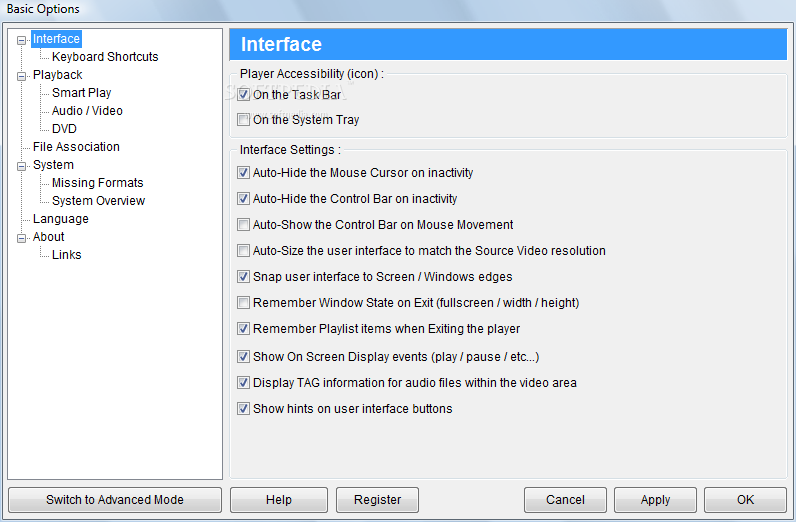796x522 pixels.
Task: Click the Apply button
Action: click(655, 500)
